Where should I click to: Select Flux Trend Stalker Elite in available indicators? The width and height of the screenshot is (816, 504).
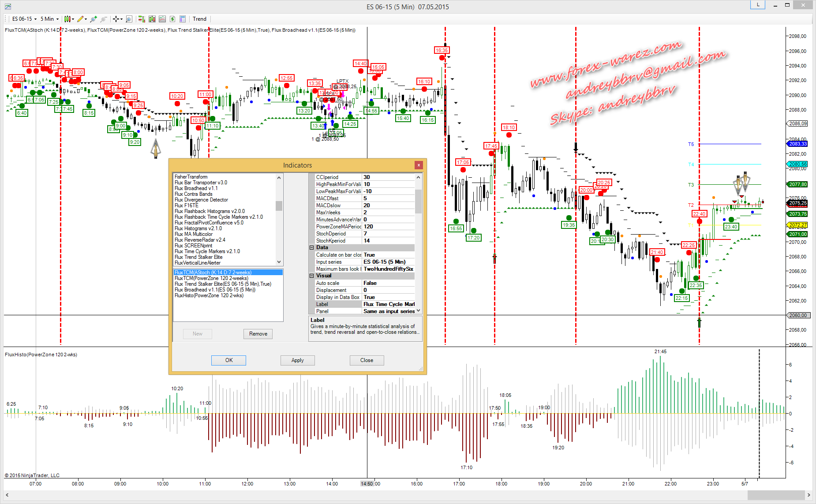tap(198, 257)
